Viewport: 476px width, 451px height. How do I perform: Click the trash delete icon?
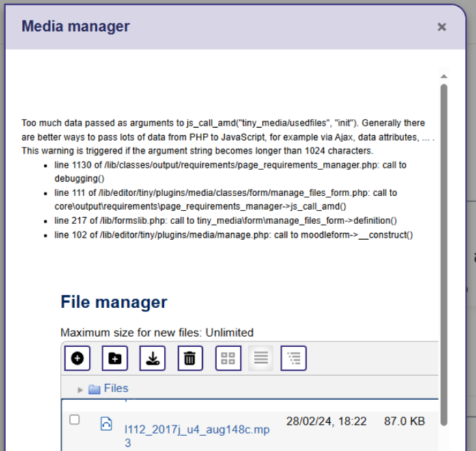coord(190,358)
